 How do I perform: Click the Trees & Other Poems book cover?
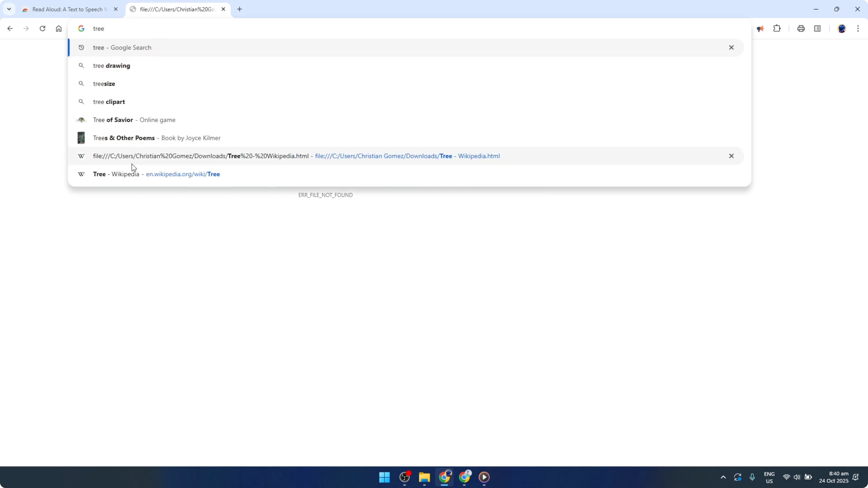pos(81,138)
